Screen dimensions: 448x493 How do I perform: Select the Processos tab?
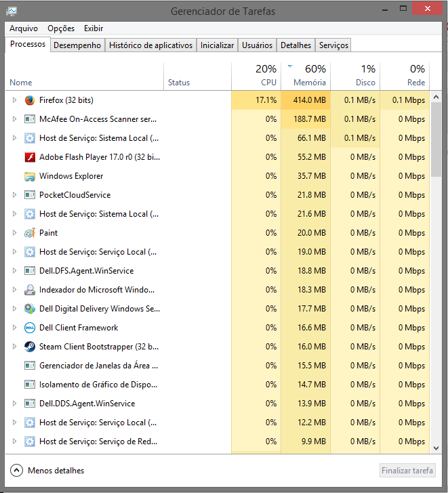28,44
